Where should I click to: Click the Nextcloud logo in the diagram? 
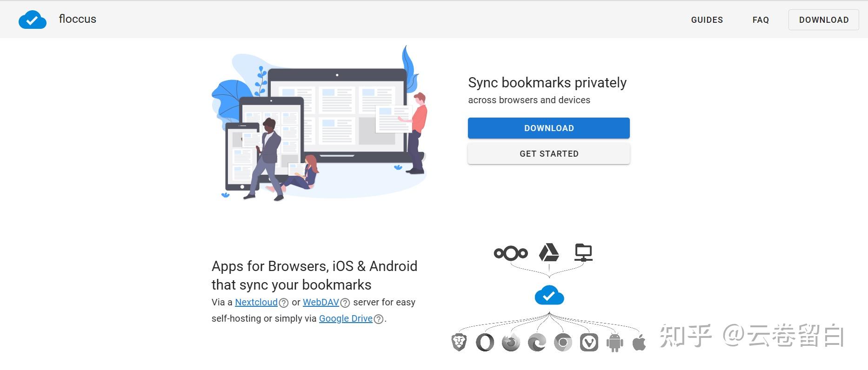pyautogui.click(x=511, y=253)
